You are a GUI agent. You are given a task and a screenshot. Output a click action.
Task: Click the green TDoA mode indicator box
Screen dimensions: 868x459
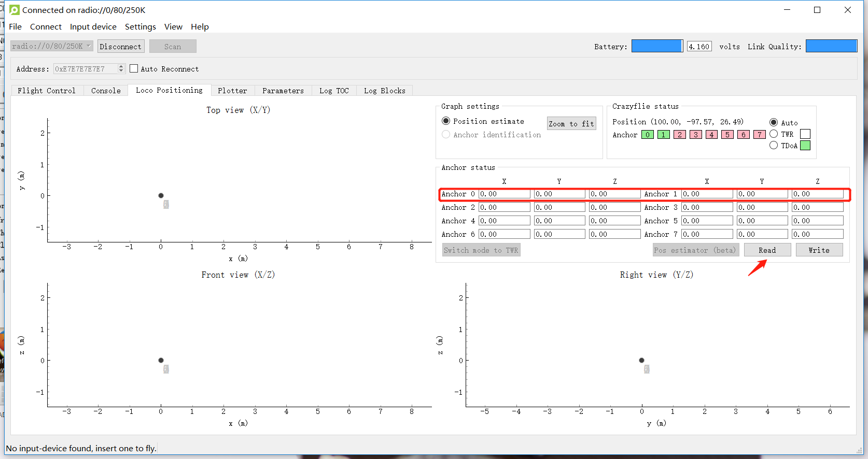coord(805,146)
